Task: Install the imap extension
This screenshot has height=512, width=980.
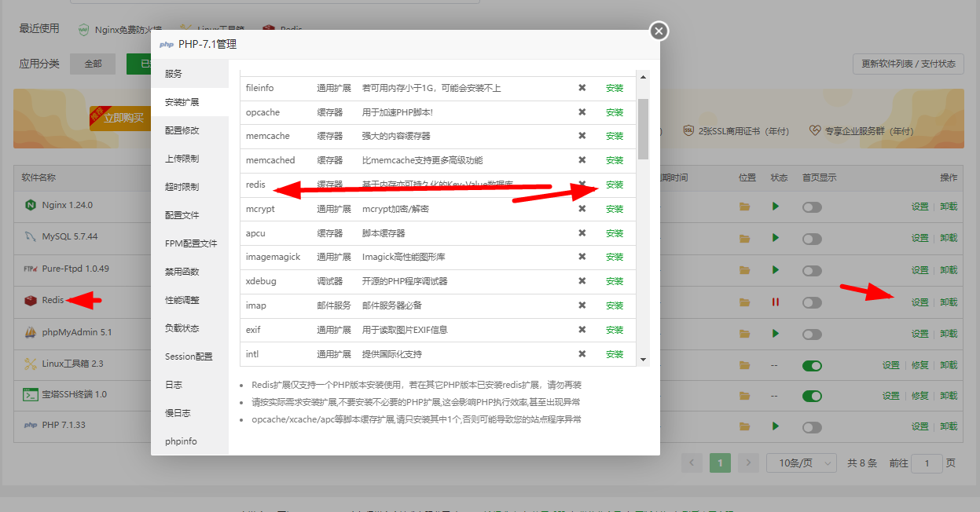Action: pyautogui.click(x=615, y=305)
